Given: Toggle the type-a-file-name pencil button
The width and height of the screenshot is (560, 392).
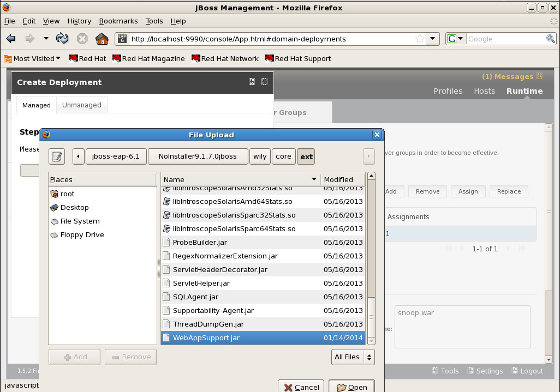Looking at the screenshot, I should point(57,156).
